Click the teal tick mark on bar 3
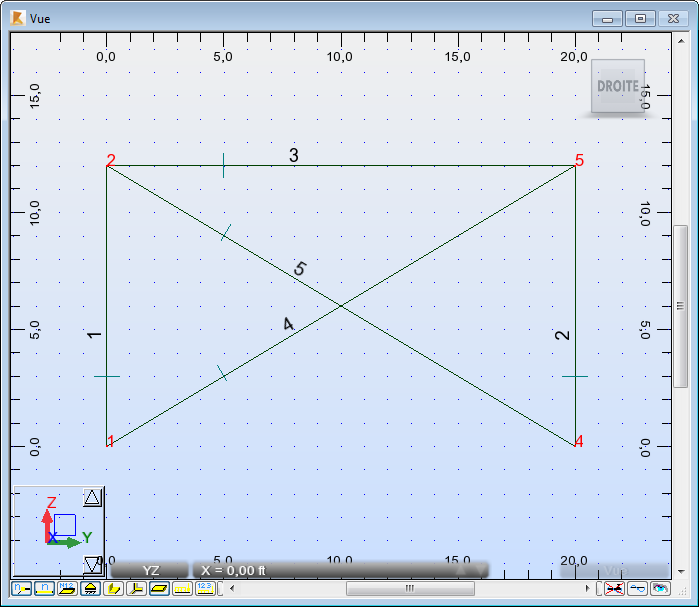The image size is (699, 607). pyautogui.click(x=223, y=165)
